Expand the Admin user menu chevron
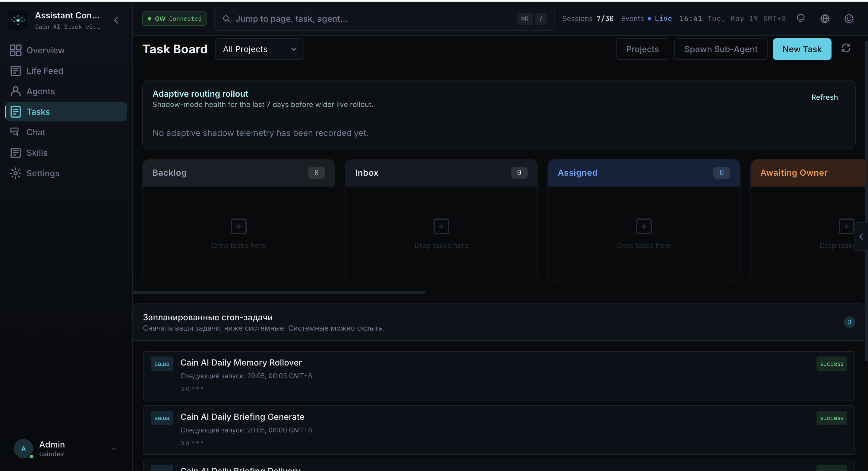Image resolution: width=868 pixels, height=471 pixels. pos(114,449)
